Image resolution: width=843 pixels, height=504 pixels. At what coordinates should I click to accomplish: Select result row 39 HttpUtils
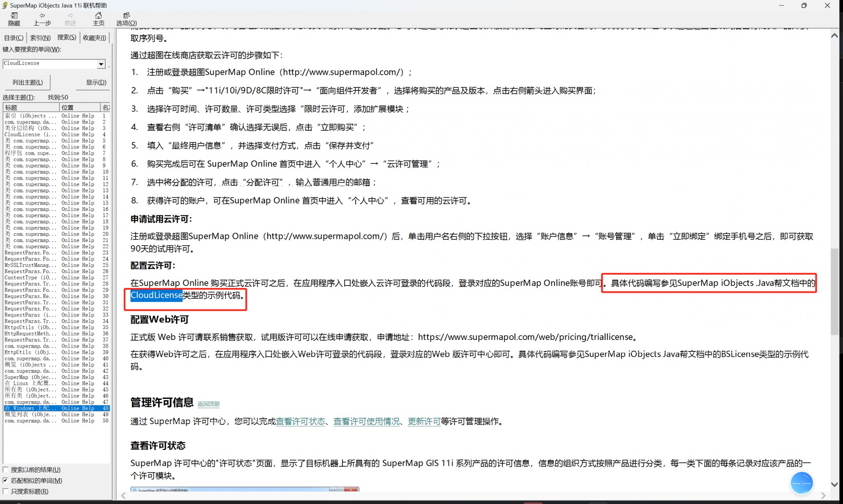click(57, 352)
